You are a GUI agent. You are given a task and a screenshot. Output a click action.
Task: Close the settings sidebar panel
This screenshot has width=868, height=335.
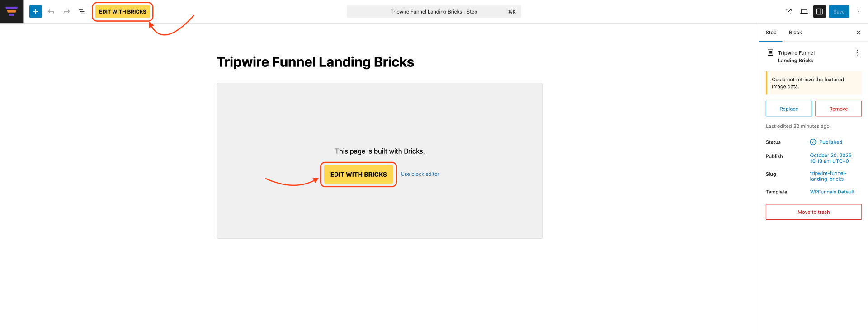pos(859,33)
